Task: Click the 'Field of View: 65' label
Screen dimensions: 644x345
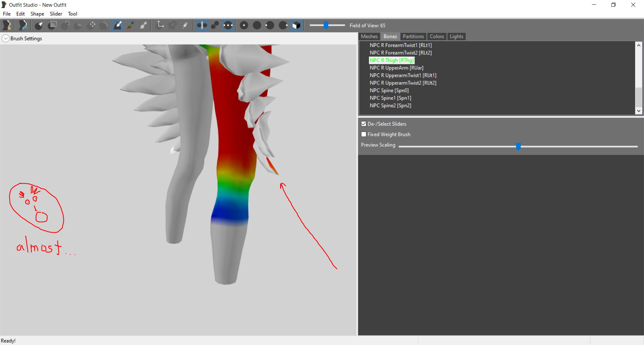Action: pos(367,25)
